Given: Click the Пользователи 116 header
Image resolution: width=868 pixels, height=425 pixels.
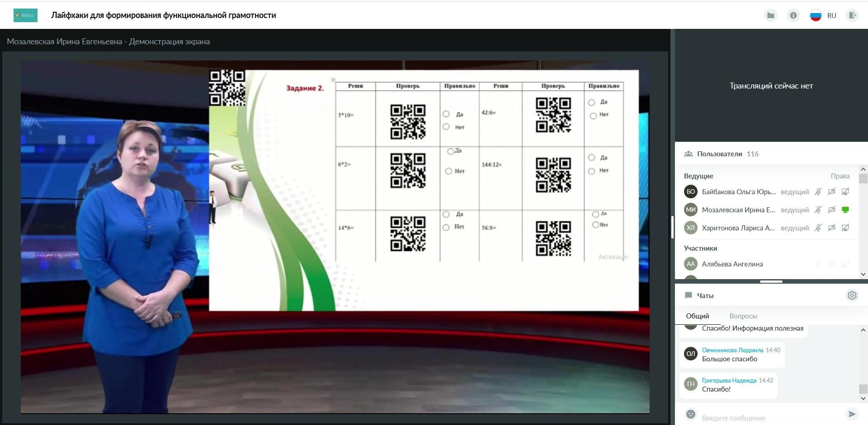Looking at the screenshot, I should tap(728, 154).
